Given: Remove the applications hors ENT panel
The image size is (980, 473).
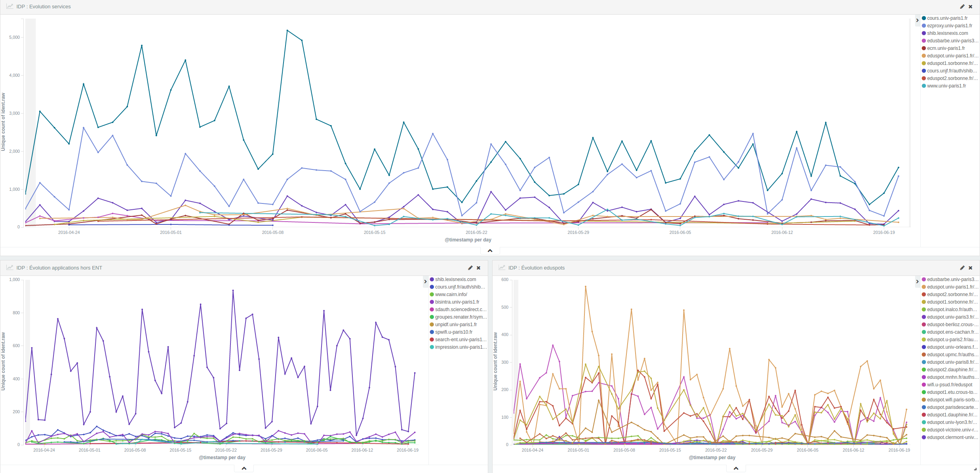Looking at the screenshot, I should click(x=479, y=268).
